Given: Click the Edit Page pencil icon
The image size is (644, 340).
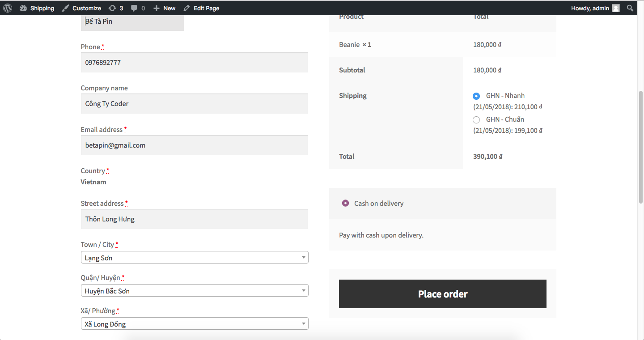Looking at the screenshot, I should click(186, 8).
